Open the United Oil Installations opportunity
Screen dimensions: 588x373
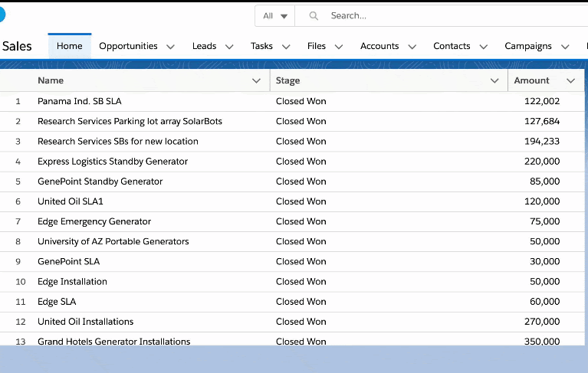[85, 322]
